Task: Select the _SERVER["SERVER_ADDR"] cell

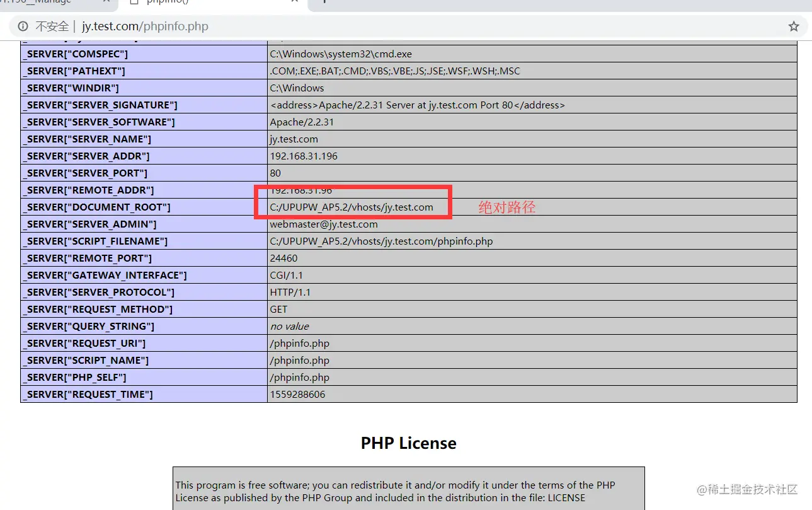Action: (x=144, y=156)
